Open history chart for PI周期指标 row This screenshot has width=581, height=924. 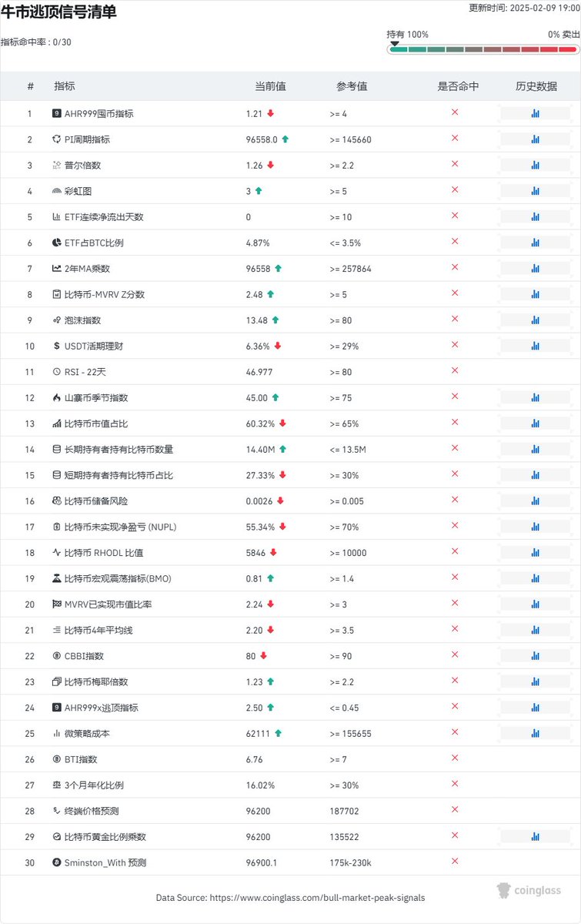(535, 139)
